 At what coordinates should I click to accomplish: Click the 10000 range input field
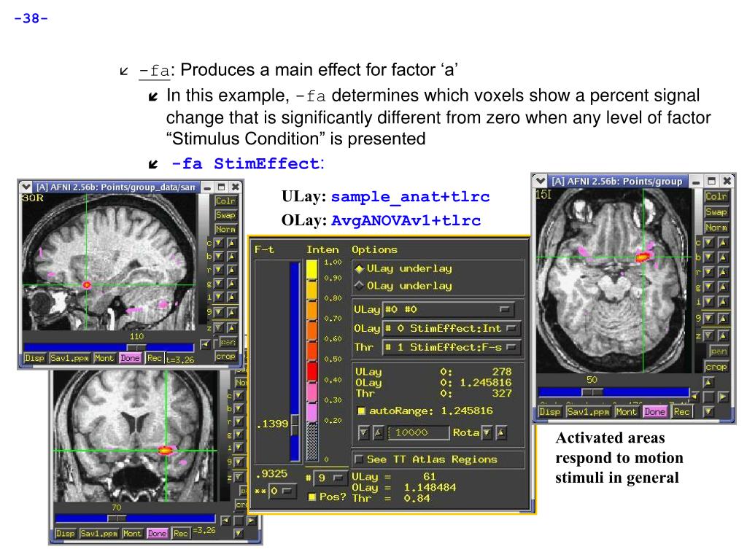[418, 432]
